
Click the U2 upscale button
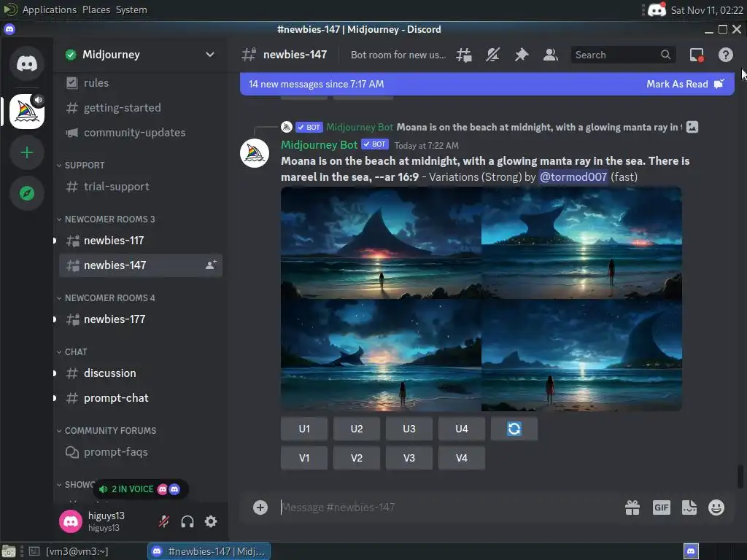(356, 429)
